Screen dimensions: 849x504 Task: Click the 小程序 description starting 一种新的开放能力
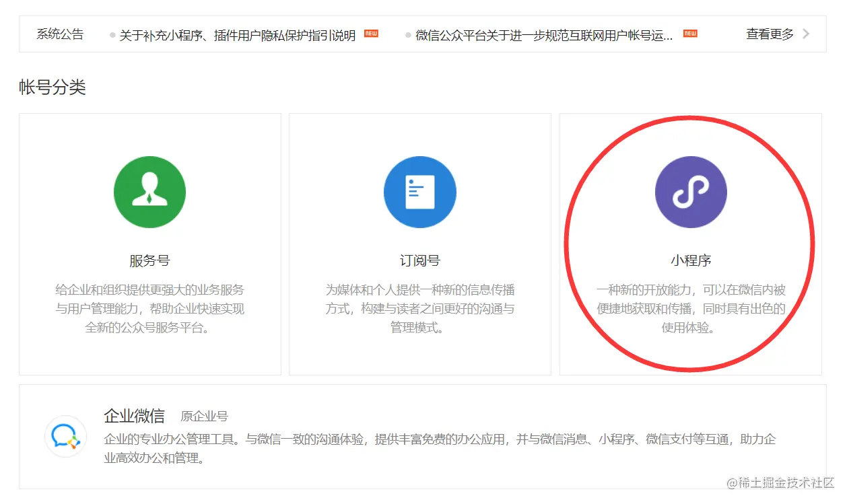(691, 309)
